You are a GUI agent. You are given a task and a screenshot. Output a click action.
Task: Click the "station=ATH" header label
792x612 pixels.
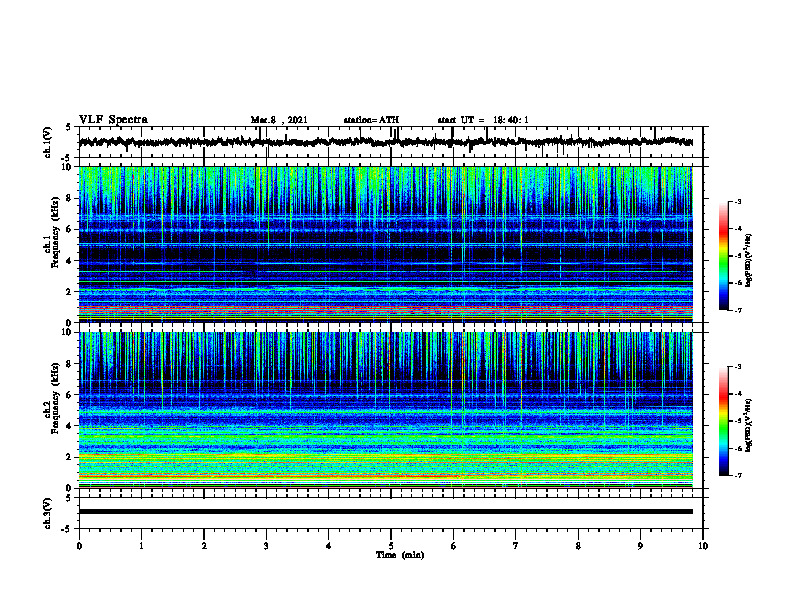coord(371,120)
